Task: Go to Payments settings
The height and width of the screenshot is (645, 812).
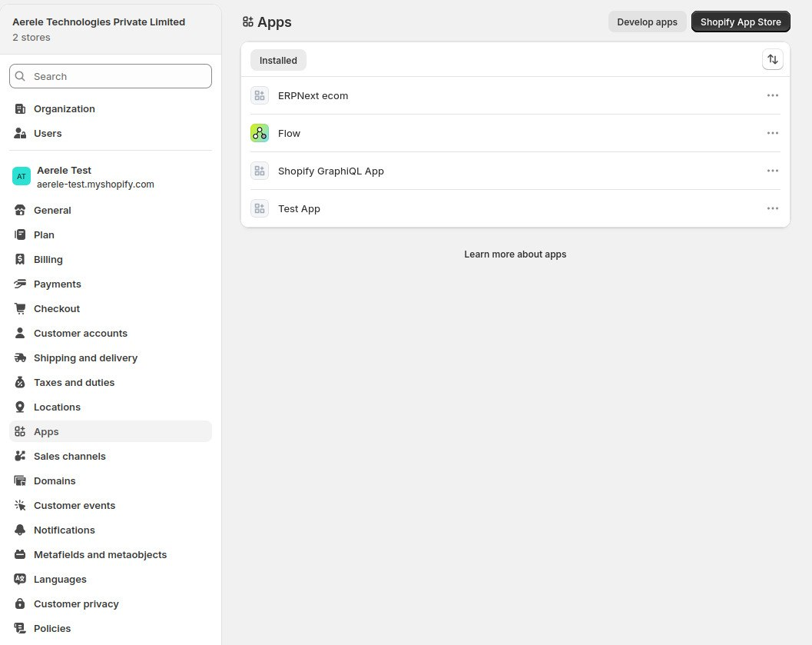Action: click(111, 284)
